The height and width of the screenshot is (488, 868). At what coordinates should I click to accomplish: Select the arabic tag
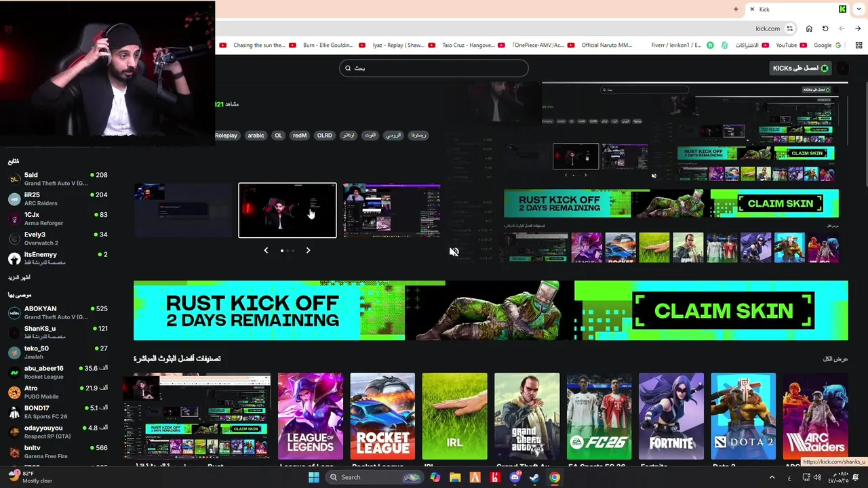(x=256, y=136)
